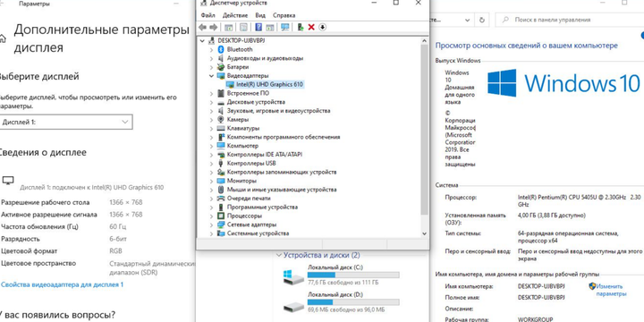The image size is (644, 322).
Task: Click the Контроллеры USB icon
Action: point(221,163)
